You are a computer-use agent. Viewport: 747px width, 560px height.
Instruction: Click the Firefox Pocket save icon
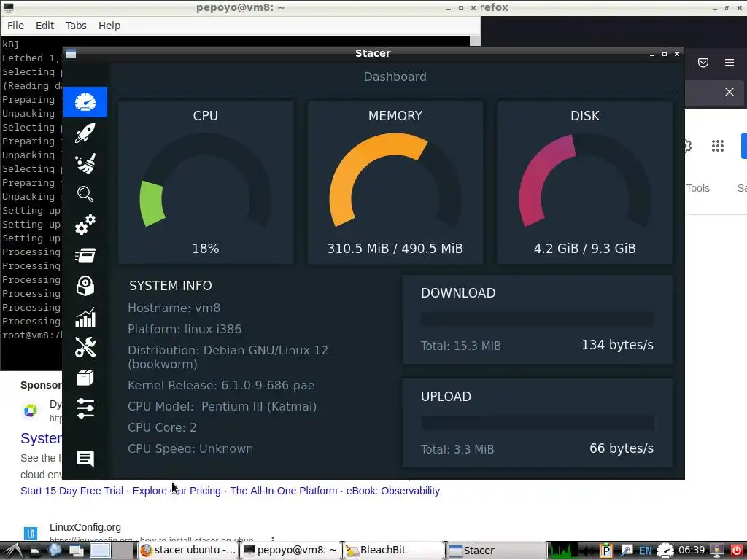[703, 63]
